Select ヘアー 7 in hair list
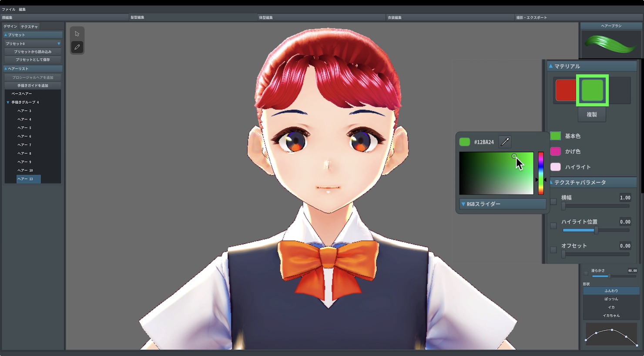 point(24,145)
